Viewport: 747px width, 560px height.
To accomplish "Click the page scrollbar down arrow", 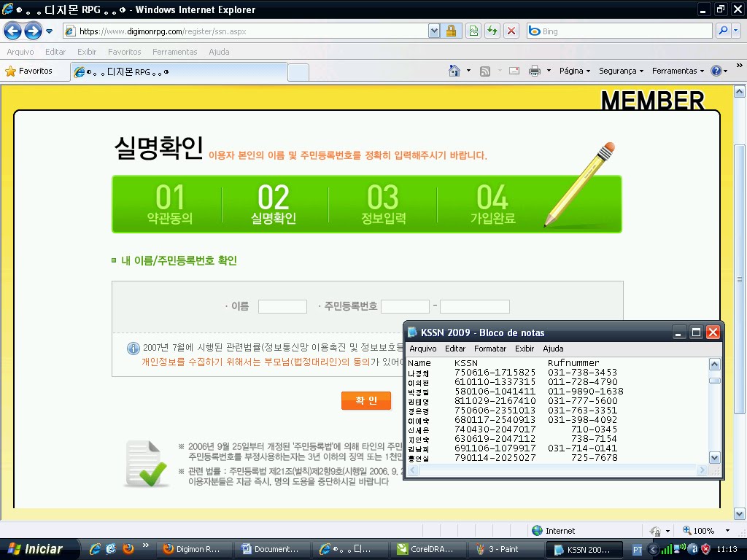I will (740, 514).
